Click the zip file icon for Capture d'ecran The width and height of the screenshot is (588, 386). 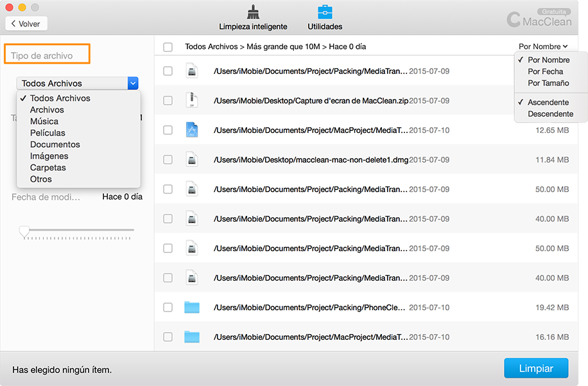[x=191, y=100]
